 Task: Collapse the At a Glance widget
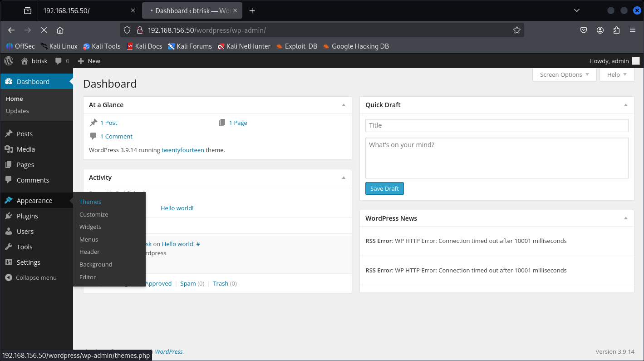click(x=344, y=105)
